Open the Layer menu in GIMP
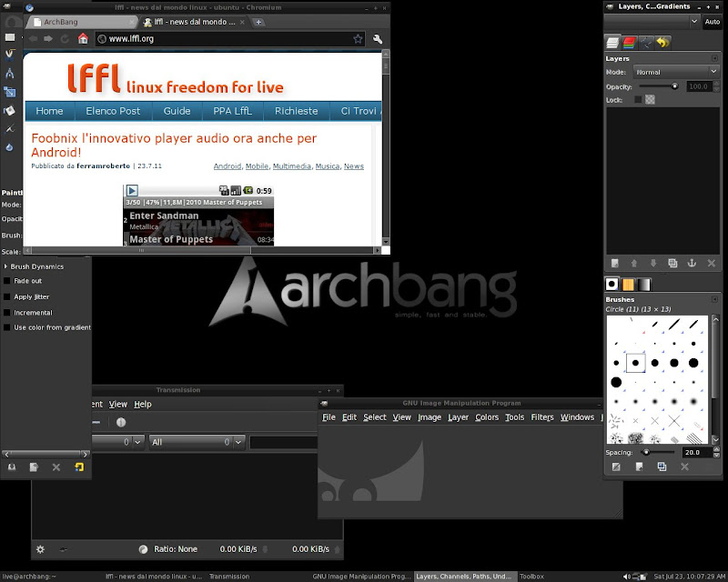 tap(459, 417)
